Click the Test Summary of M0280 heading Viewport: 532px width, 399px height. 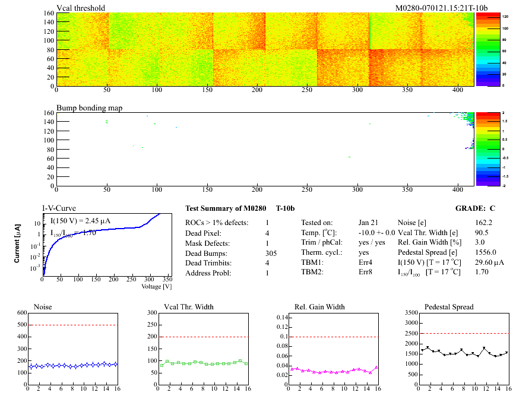226,208
